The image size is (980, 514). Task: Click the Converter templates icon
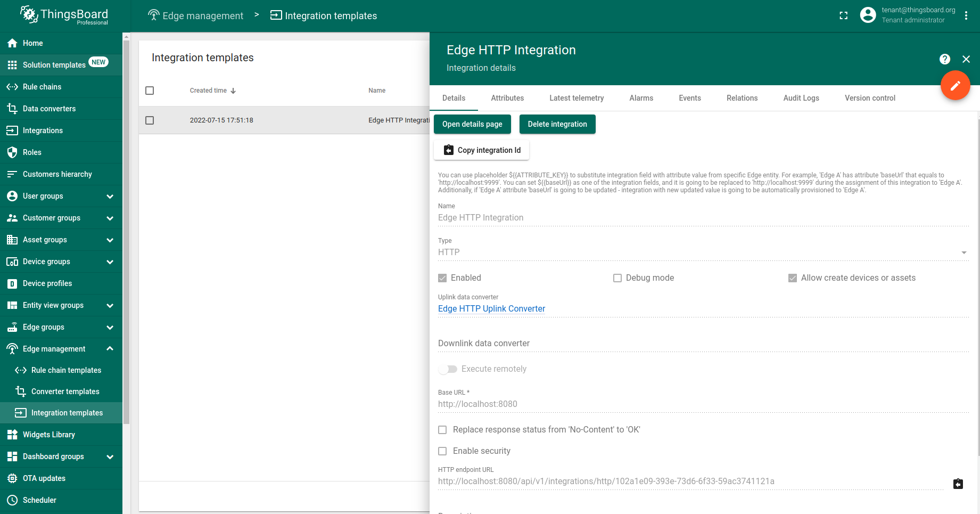21,391
